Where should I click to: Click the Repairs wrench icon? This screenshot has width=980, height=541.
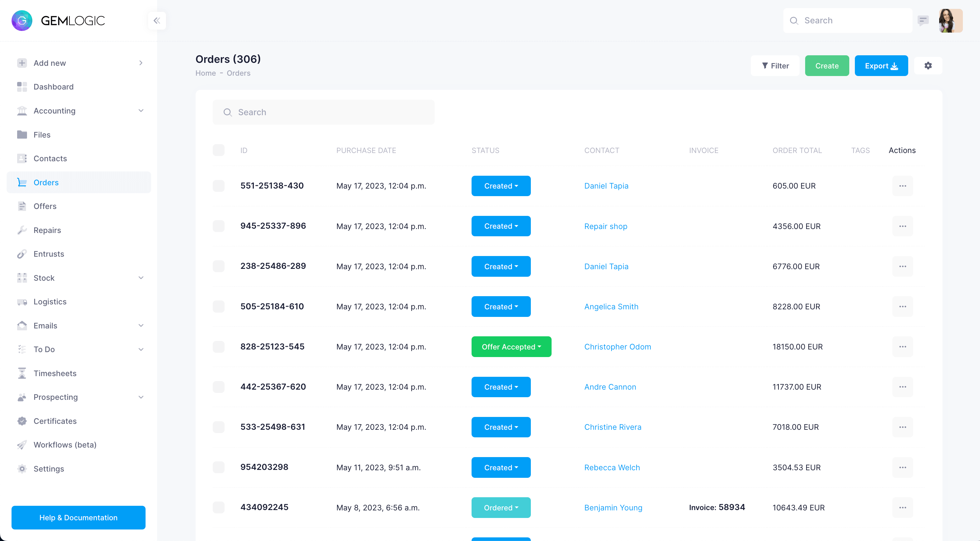point(22,230)
